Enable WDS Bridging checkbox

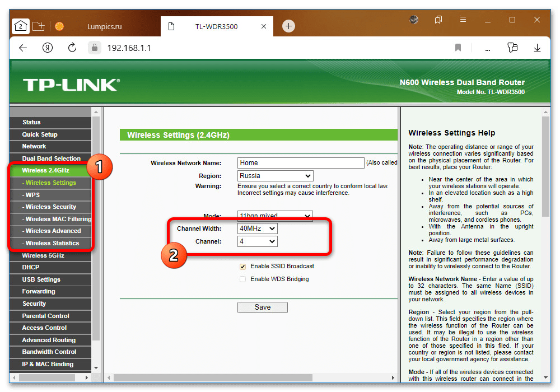242,279
